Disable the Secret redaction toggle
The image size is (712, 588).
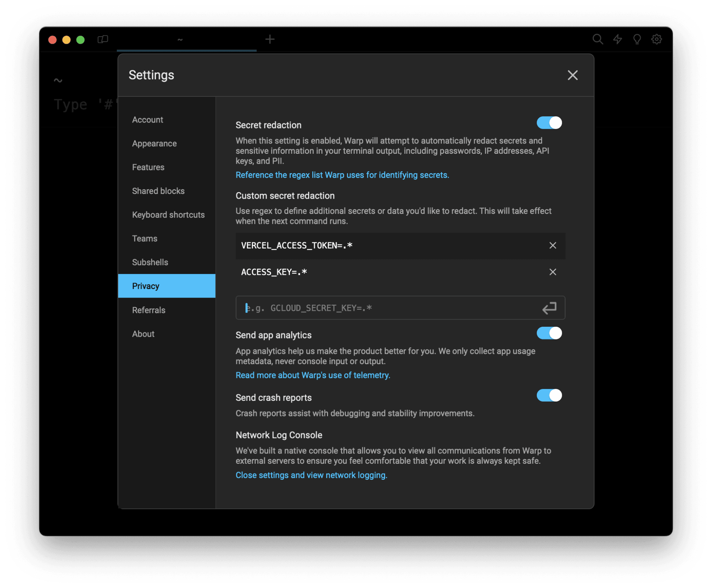click(x=549, y=123)
